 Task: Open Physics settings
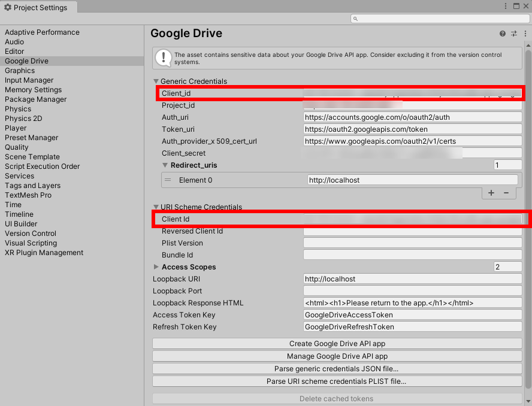click(18, 109)
